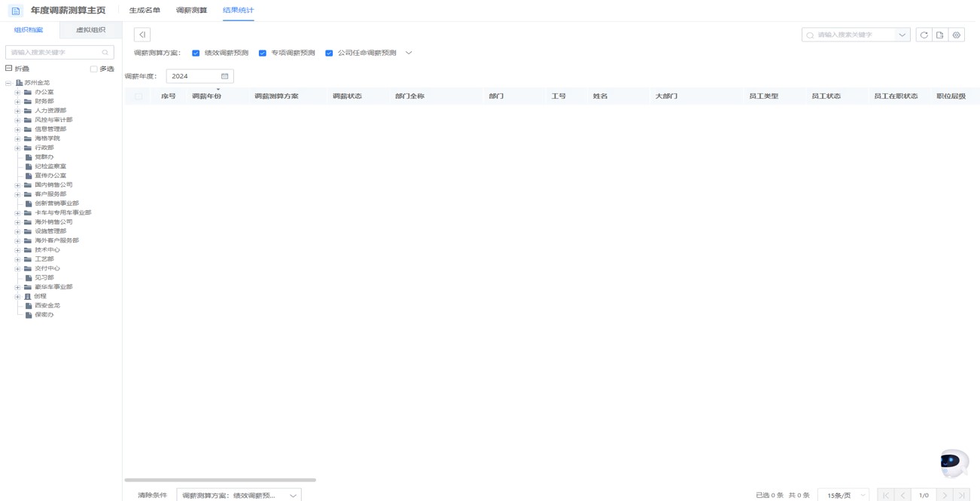
Task: Expand the 人力资源部 tree node
Action: coord(17,111)
